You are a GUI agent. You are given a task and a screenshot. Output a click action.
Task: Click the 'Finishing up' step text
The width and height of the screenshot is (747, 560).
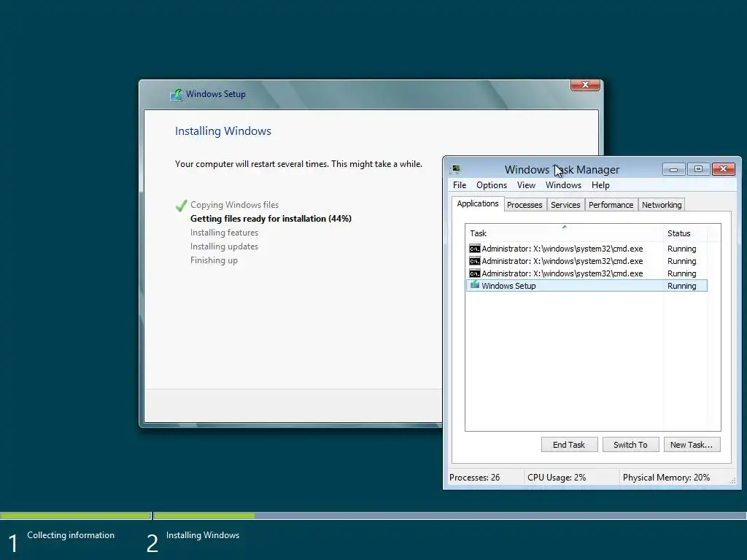[214, 260]
